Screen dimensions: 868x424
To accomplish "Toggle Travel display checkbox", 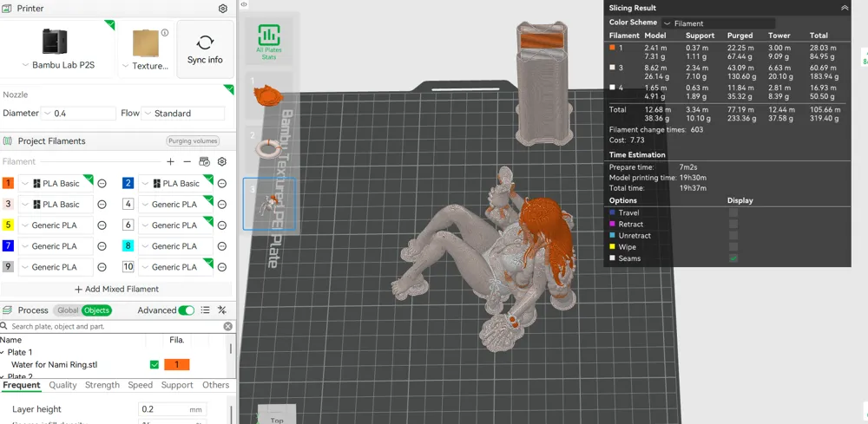I will coord(733,212).
